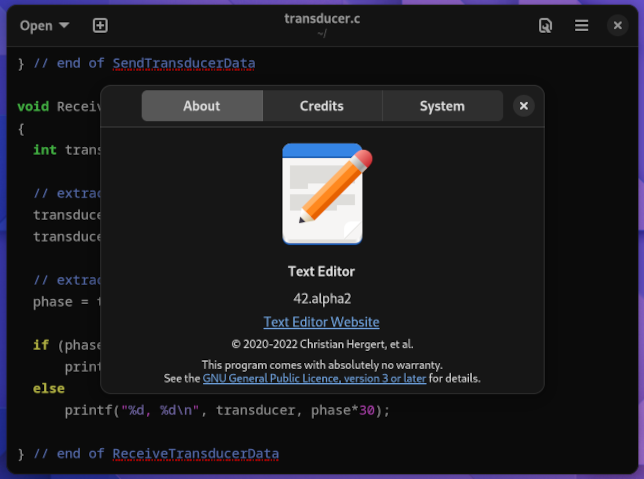Image resolution: width=644 pixels, height=479 pixels.
Task: Open the hamburger main menu
Action: point(582,25)
